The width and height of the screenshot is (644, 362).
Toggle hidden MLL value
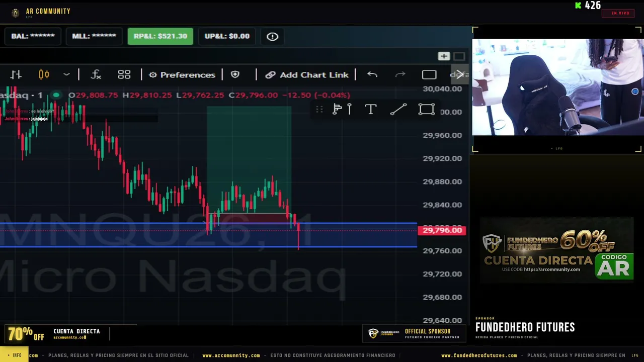[94, 36]
